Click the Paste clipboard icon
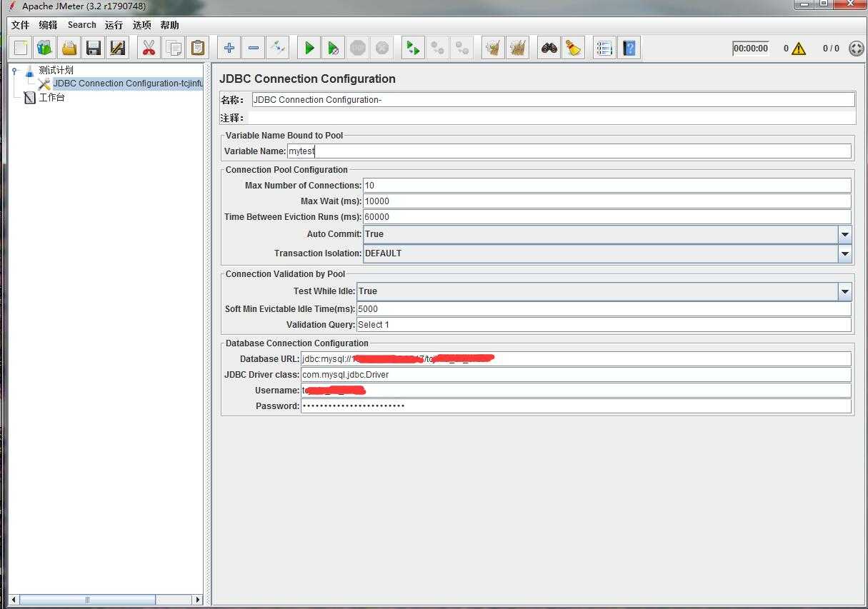 [198, 48]
